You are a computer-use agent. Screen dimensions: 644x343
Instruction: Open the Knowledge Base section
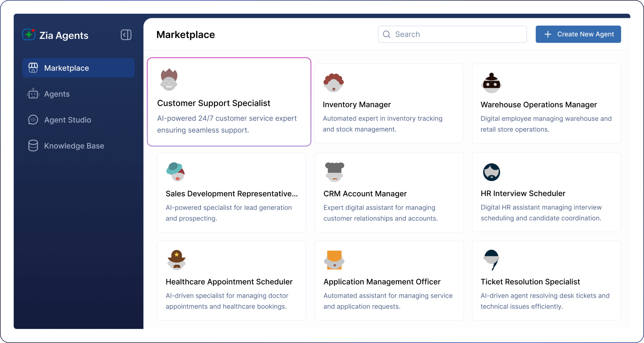(x=74, y=146)
